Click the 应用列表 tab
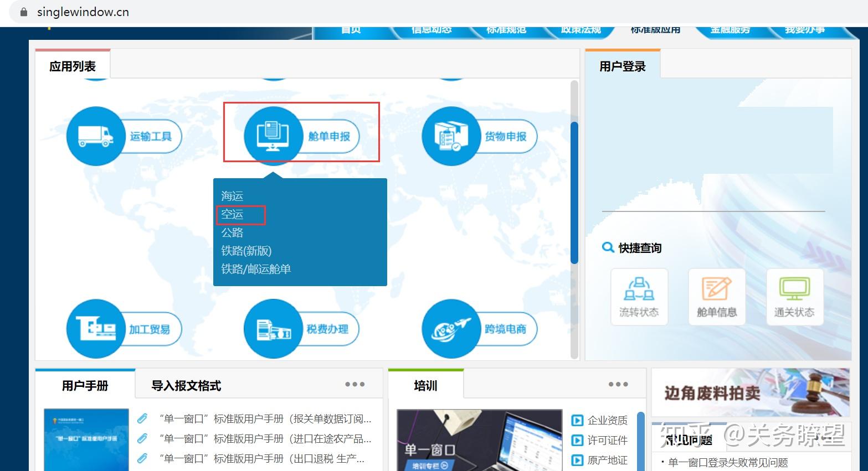 click(73, 65)
